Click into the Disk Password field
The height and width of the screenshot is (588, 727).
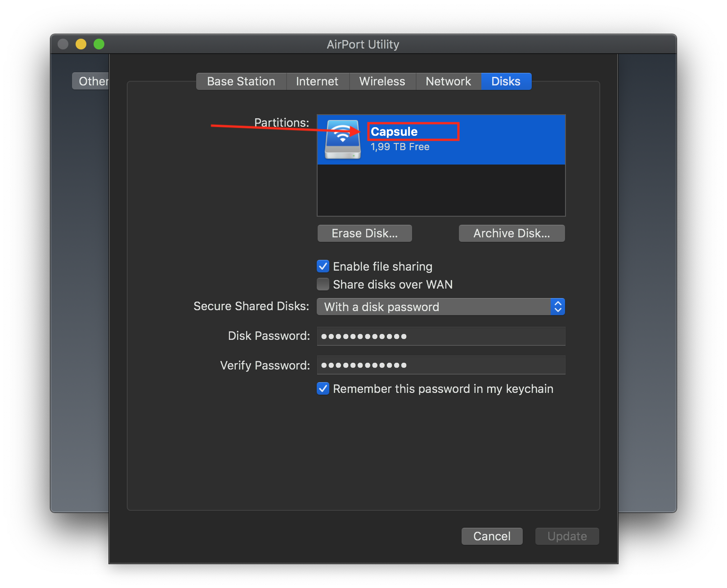pos(441,336)
